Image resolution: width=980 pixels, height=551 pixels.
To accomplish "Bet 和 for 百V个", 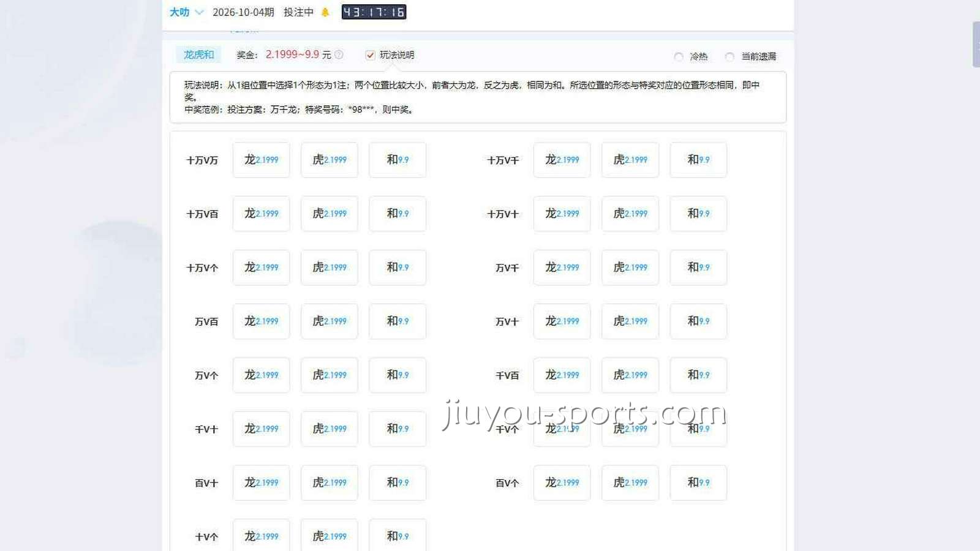I will click(x=698, y=483).
